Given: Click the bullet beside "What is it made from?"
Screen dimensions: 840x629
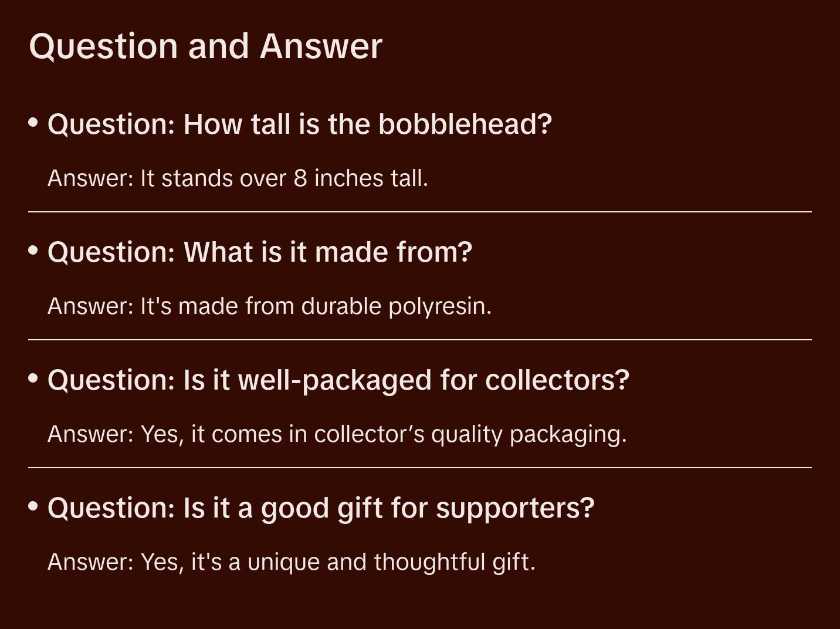Looking at the screenshot, I should coord(33,251).
